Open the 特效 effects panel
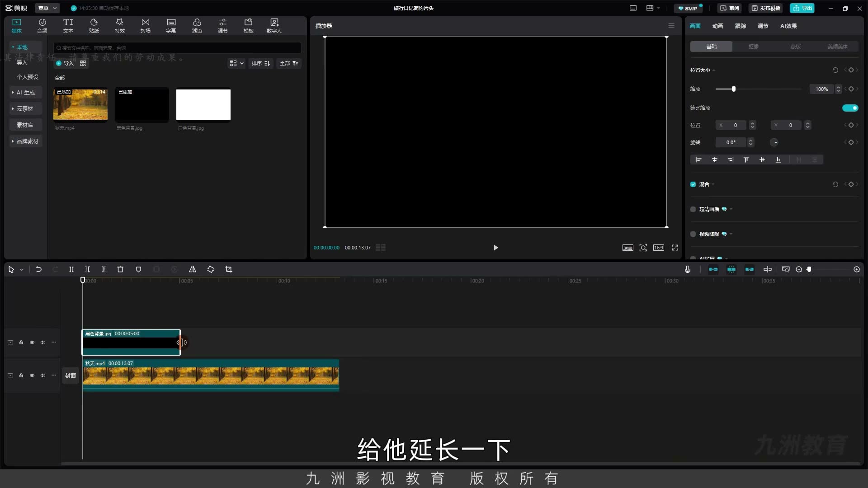This screenshot has height=488, width=868. pos(120,26)
